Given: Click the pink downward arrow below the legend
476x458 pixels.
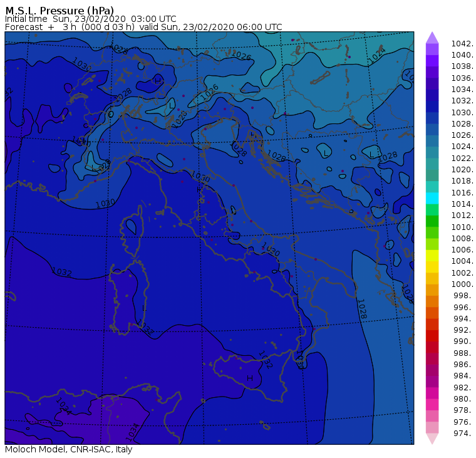Looking at the screenshot, I should pos(432,439).
